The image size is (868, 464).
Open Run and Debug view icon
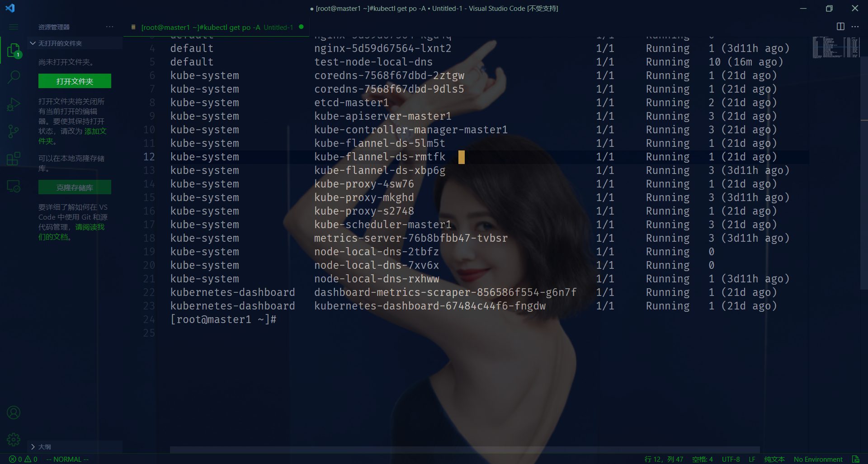(x=14, y=104)
